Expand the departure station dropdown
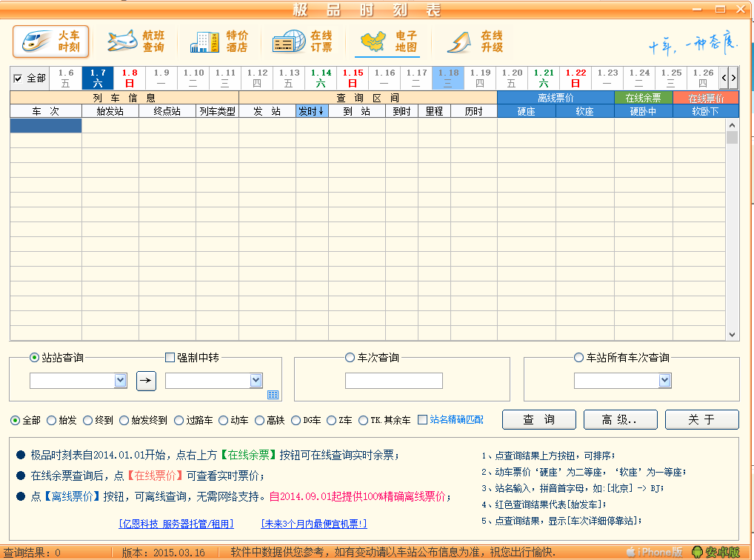This screenshot has height=560, width=754. 121,381
